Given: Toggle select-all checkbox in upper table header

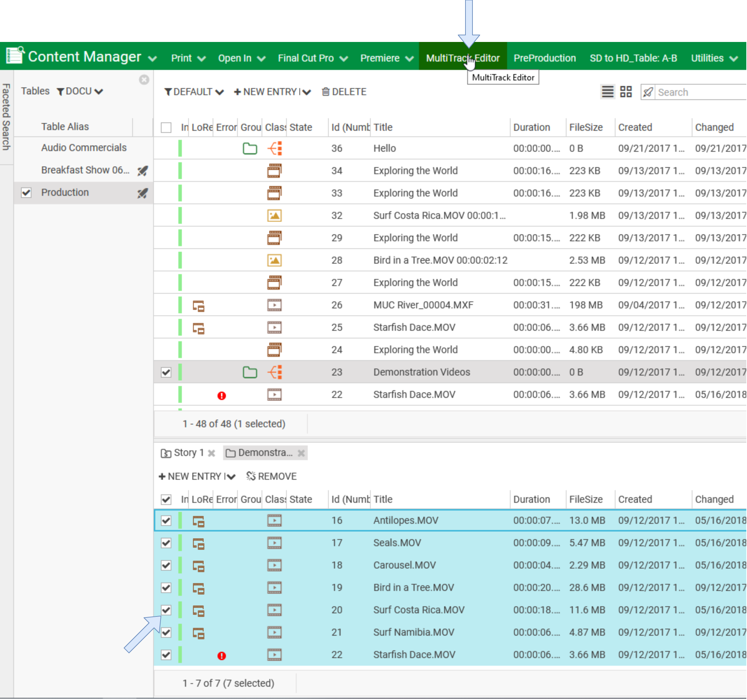Looking at the screenshot, I should tap(166, 128).
